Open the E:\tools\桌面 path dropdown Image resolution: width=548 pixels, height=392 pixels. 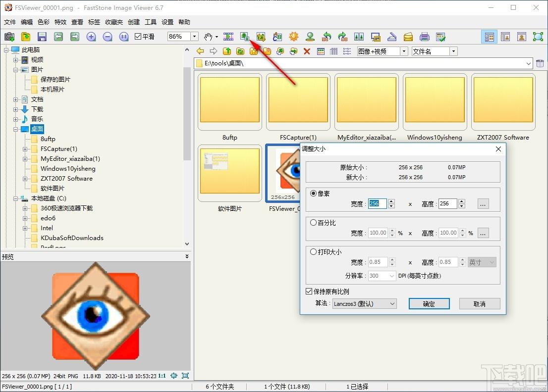(x=528, y=63)
